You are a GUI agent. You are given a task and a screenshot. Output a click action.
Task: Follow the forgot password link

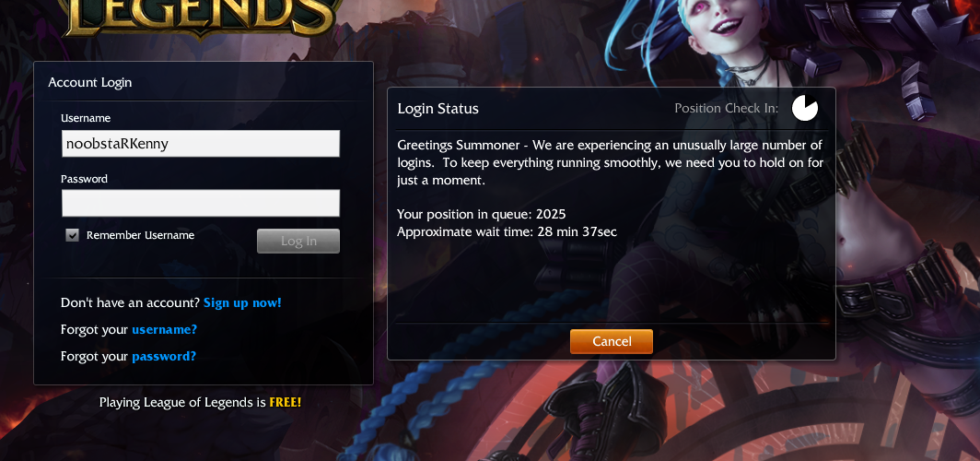tap(164, 357)
